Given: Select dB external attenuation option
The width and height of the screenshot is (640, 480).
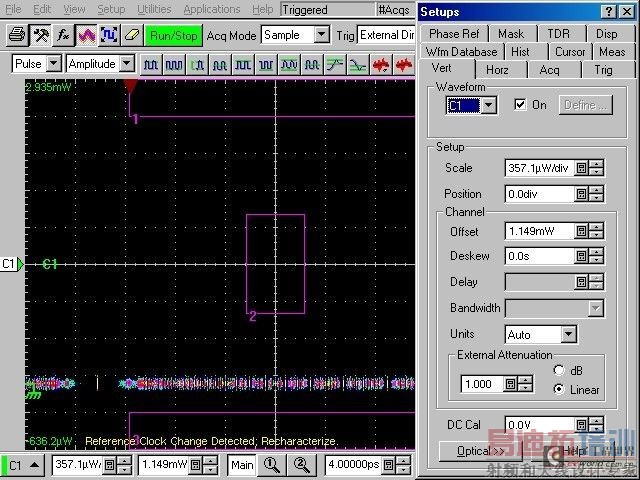Looking at the screenshot, I should click(558, 370).
